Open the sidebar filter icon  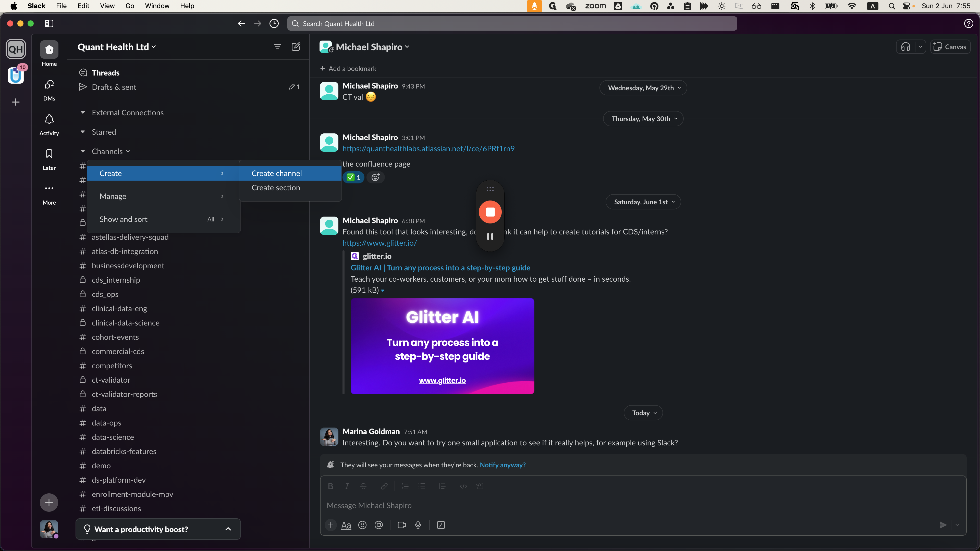[x=277, y=47]
